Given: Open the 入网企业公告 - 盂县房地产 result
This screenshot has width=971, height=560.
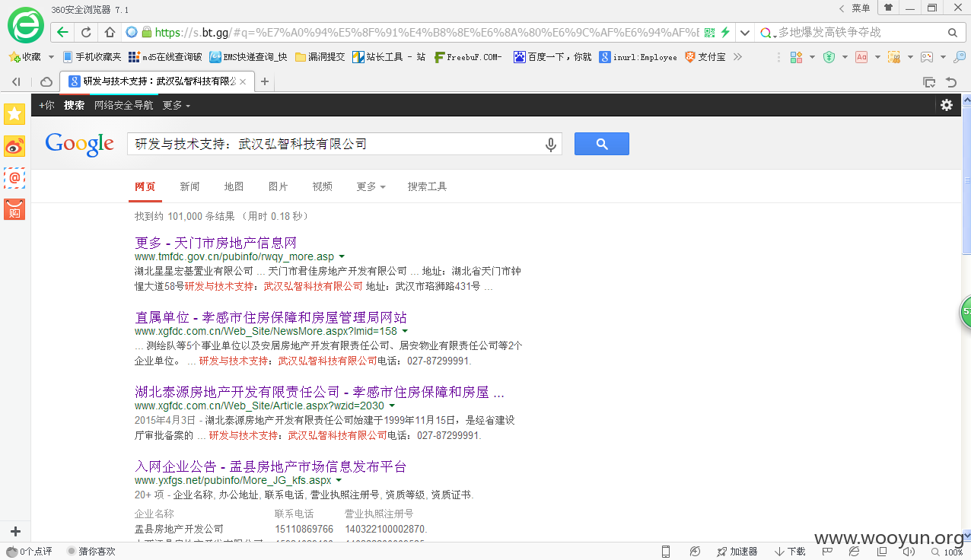Looking at the screenshot, I should coord(270,466).
